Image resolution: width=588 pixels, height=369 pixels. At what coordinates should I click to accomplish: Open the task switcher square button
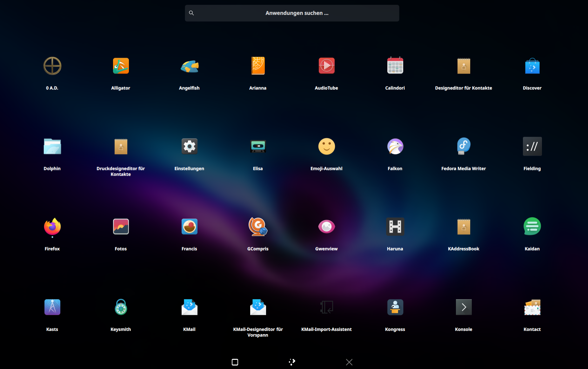click(x=235, y=362)
